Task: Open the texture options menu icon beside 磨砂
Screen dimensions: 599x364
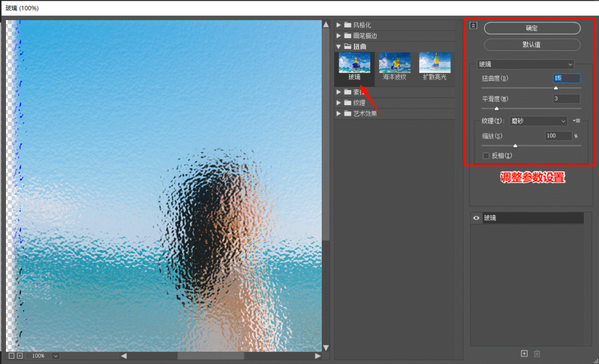Action: (x=576, y=121)
